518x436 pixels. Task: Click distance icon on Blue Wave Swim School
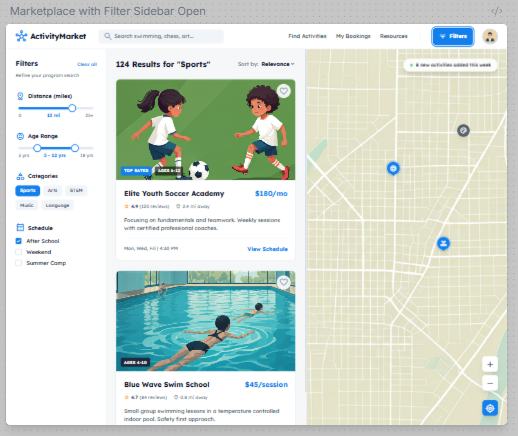click(176, 397)
